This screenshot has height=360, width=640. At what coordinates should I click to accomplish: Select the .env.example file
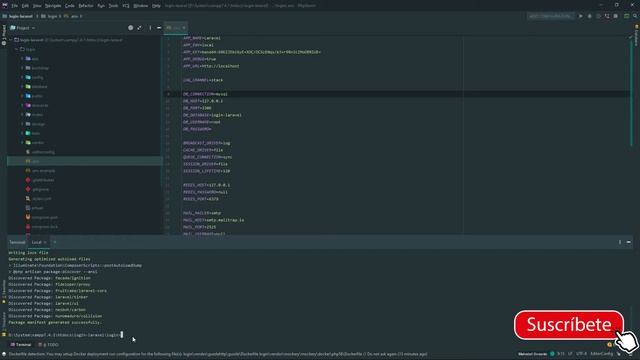point(43,171)
